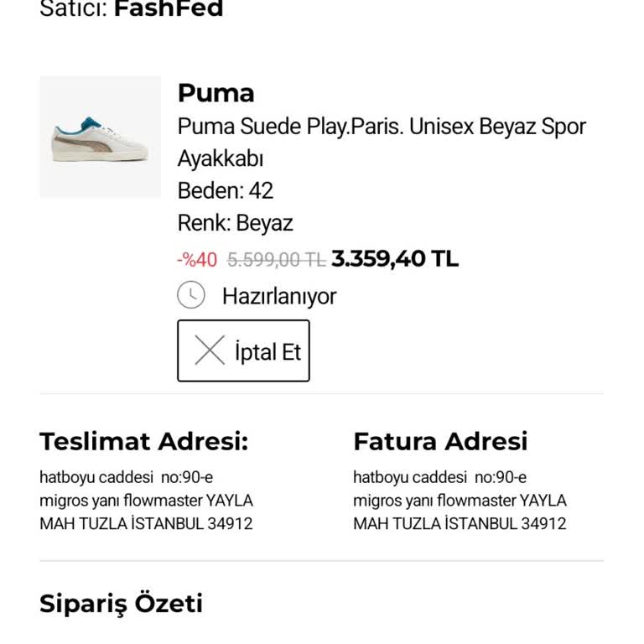644x644 pixels.
Task: Click the crossed-out 5.599,00 TL price
Action: coord(276,260)
